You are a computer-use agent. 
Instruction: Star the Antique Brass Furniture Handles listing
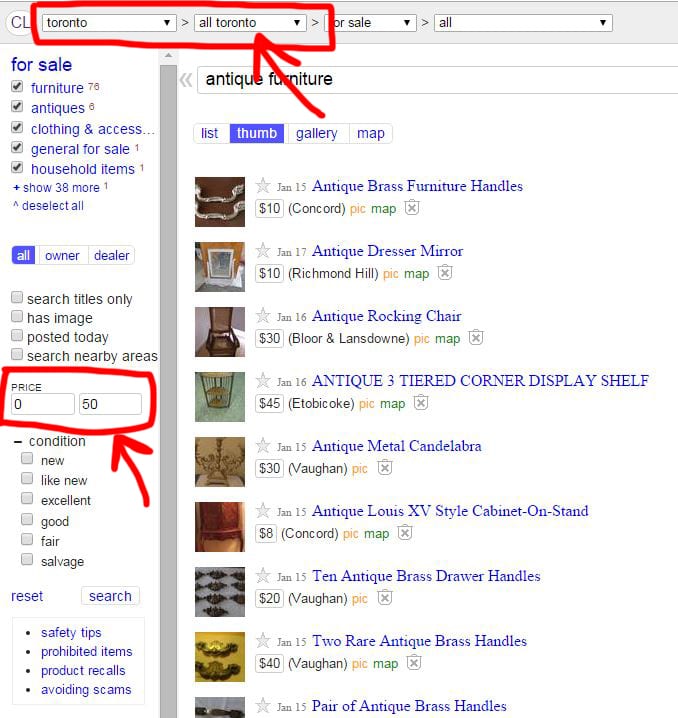[263, 185]
